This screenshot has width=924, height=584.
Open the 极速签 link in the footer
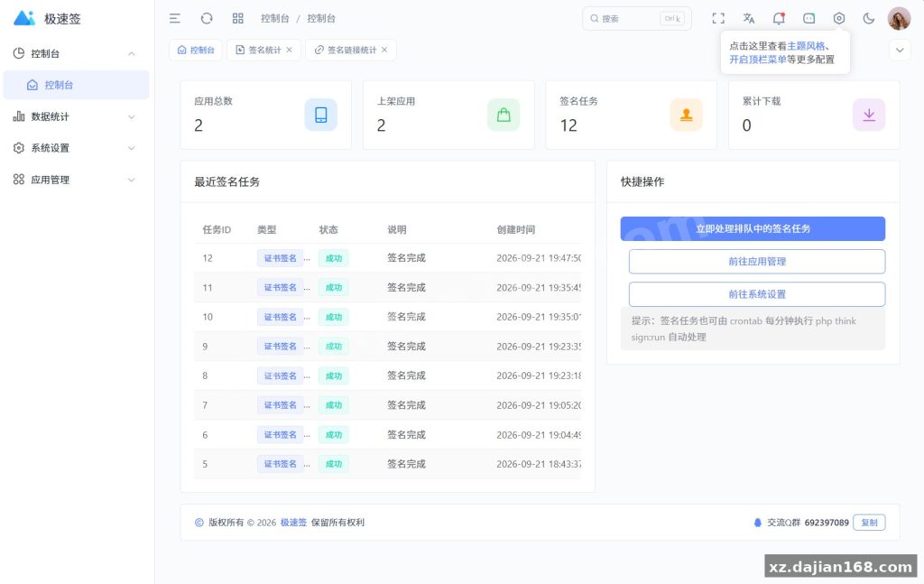[x=293, y=522]
